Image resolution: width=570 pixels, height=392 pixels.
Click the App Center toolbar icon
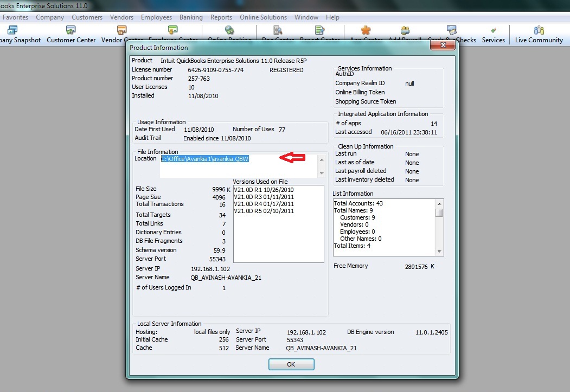tap(366, 30)
